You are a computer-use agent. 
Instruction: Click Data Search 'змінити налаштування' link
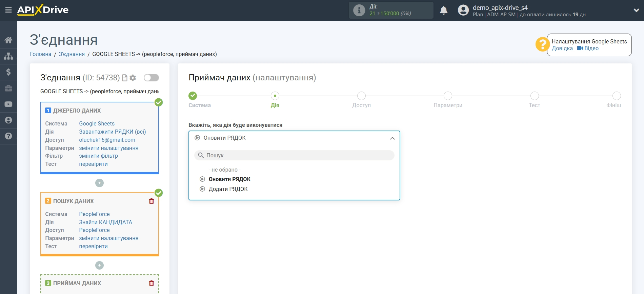[109, 238]
